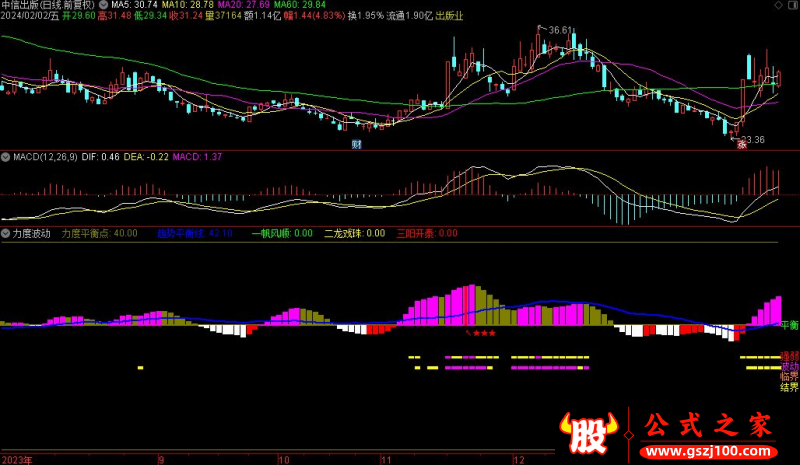This screenshot has width=800, height=465.
Task: Click the 财 marker below the candlesticks
Action: [356, 144]
